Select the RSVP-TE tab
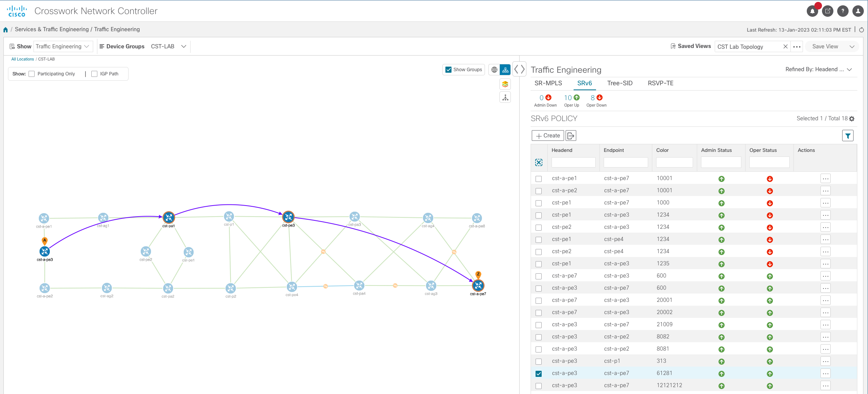 pyautogui.click(x=660, y=83)
